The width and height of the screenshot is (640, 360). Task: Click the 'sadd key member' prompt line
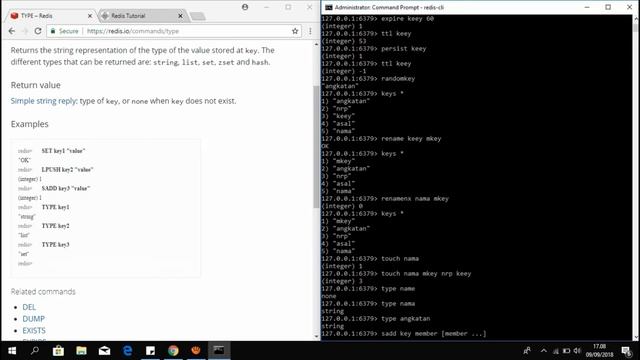tap(404, 333)
